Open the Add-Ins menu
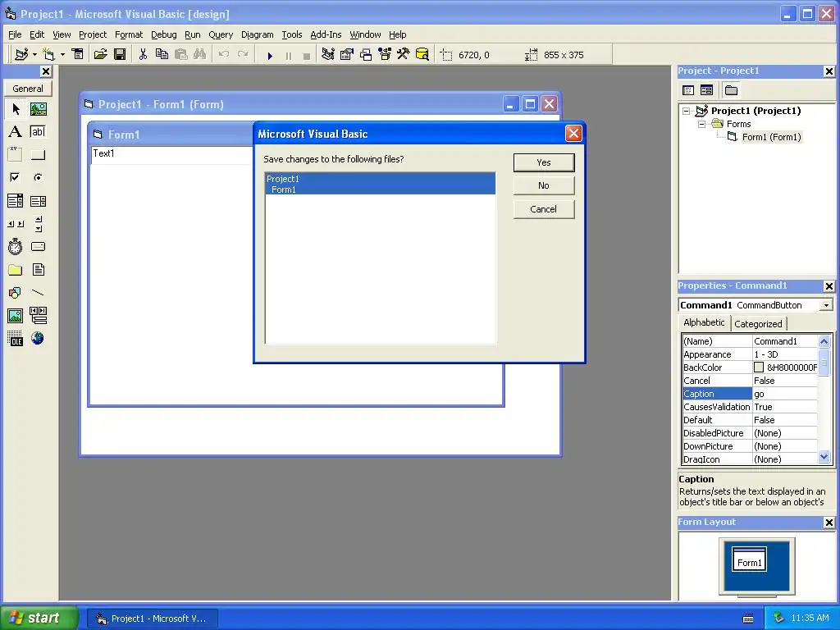Viewport: 840px width, 630px height. click(326, 34)
